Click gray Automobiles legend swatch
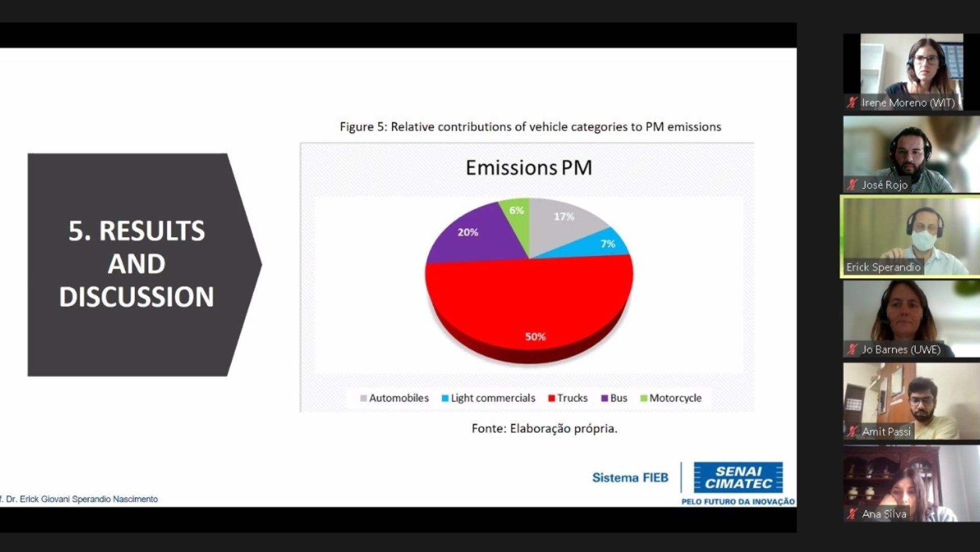The image size is (980, 552). click(363, 398)
